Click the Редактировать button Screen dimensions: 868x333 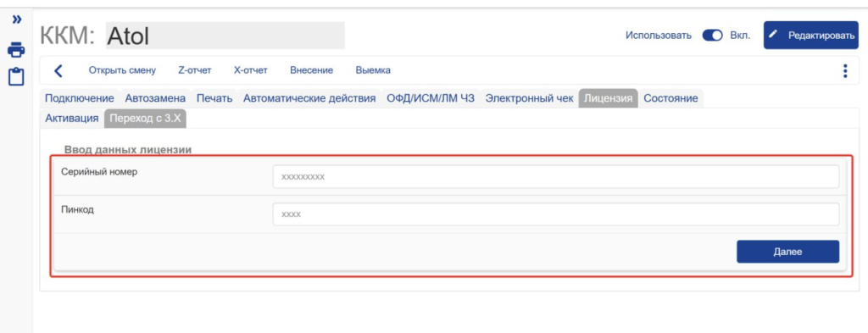point(811,36)
